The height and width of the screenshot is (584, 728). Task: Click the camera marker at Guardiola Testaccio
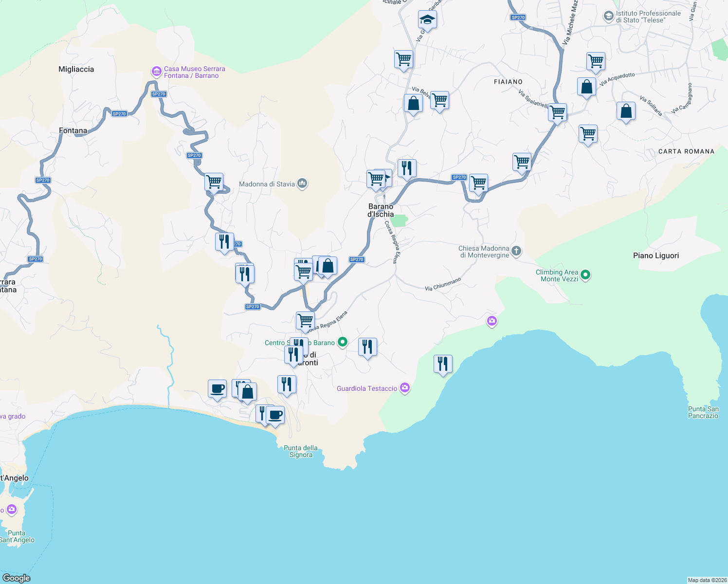click(x=404, y=387)
